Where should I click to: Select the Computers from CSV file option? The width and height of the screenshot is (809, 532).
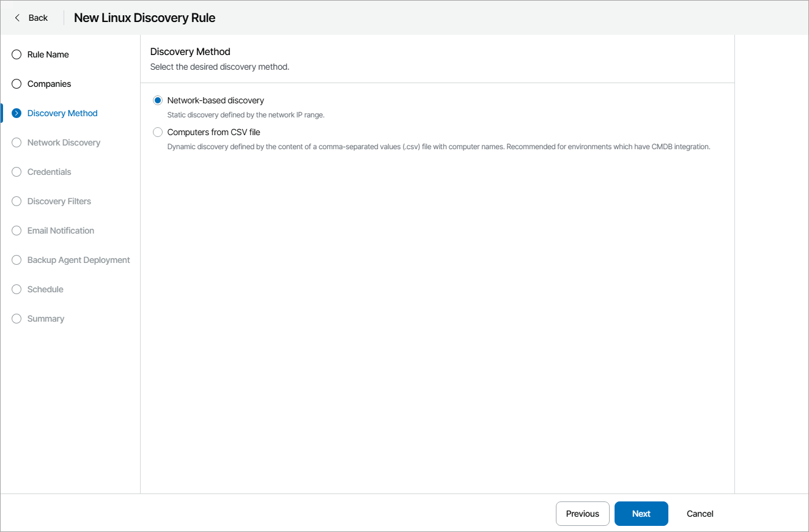(158, 132)
